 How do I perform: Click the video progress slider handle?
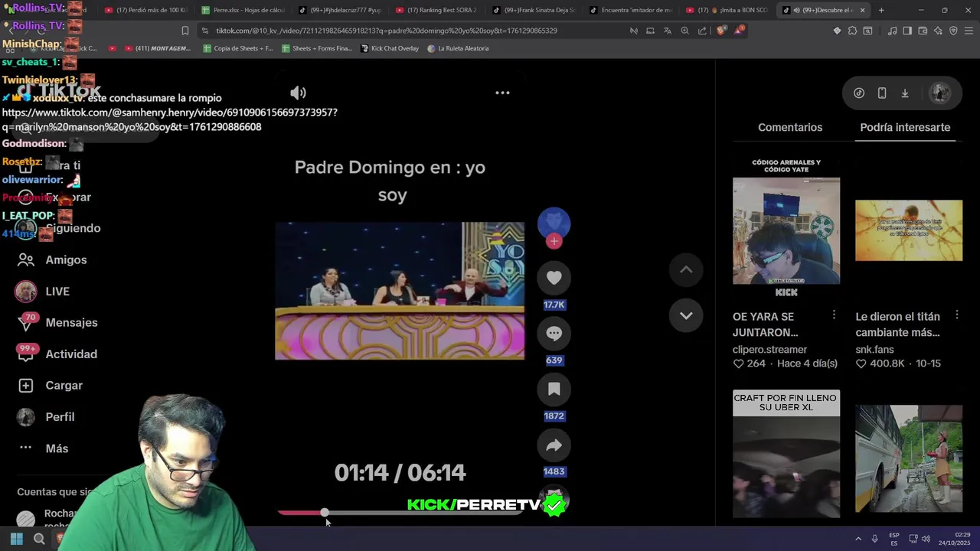[x=325, y=512]
